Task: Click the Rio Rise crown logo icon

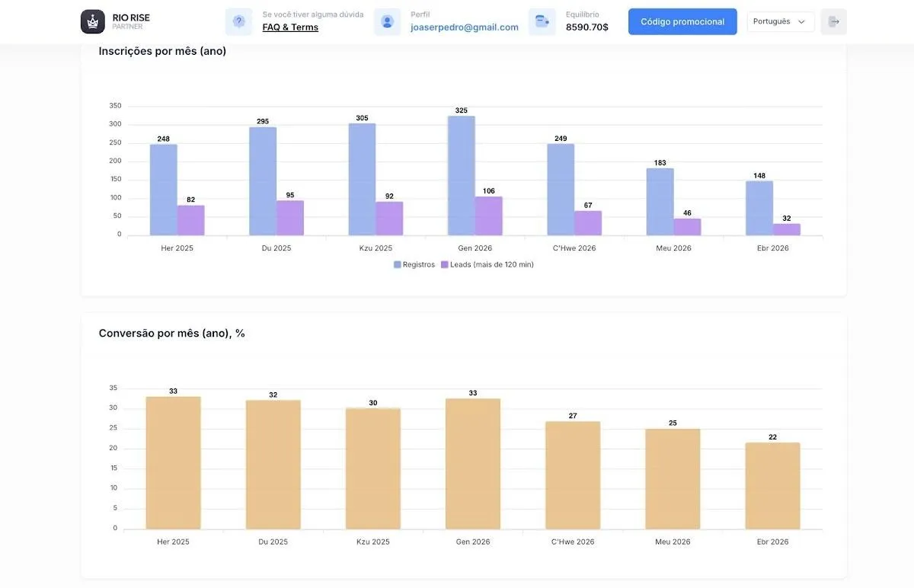Action: click(x=93, y=21)
